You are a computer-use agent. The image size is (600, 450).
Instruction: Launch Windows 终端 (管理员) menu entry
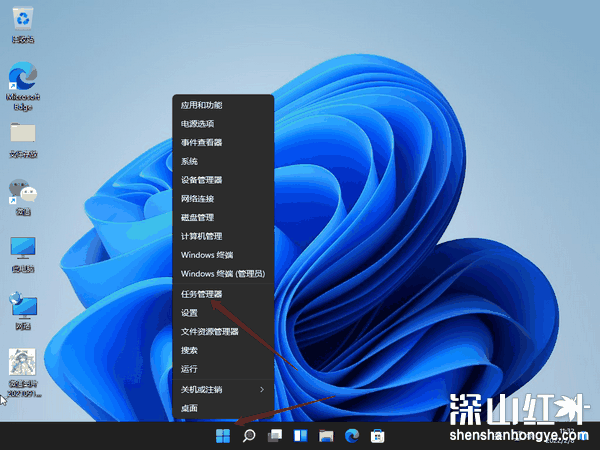coord(223,274)
